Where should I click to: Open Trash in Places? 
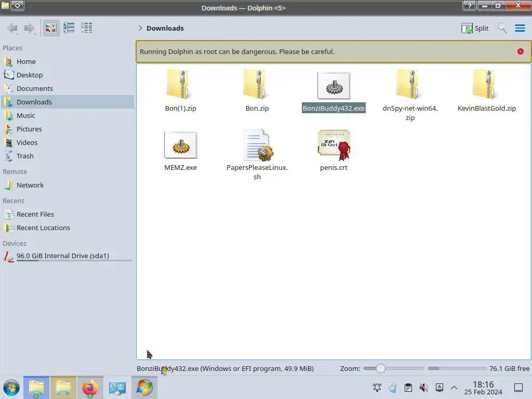tap(67, 156)
